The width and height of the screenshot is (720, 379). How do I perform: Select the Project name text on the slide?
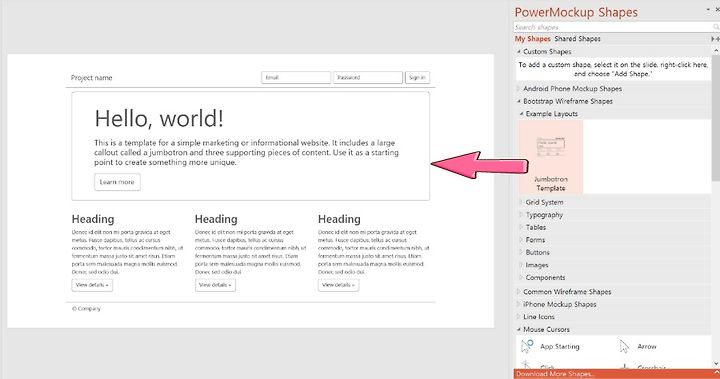(x=91, y=78)
